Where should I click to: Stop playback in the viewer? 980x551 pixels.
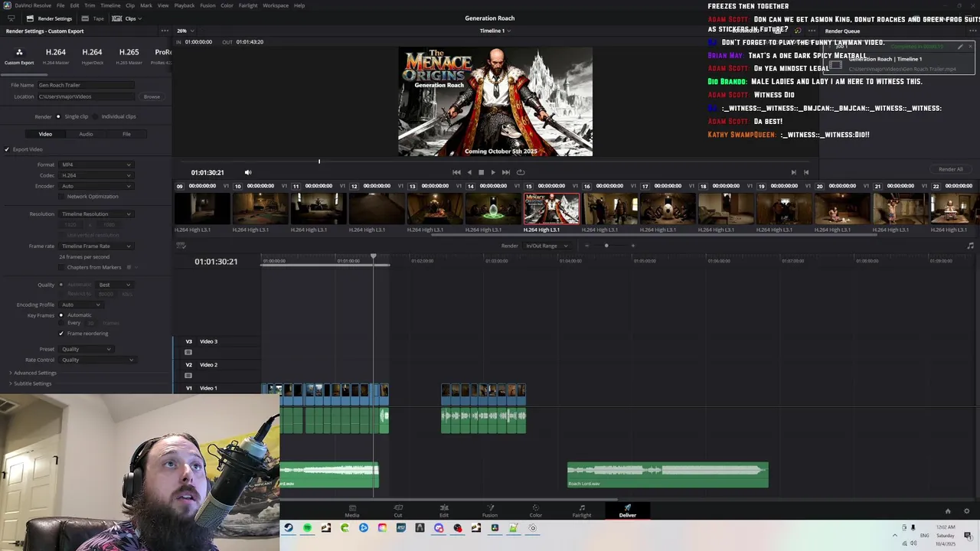(481, 172)
